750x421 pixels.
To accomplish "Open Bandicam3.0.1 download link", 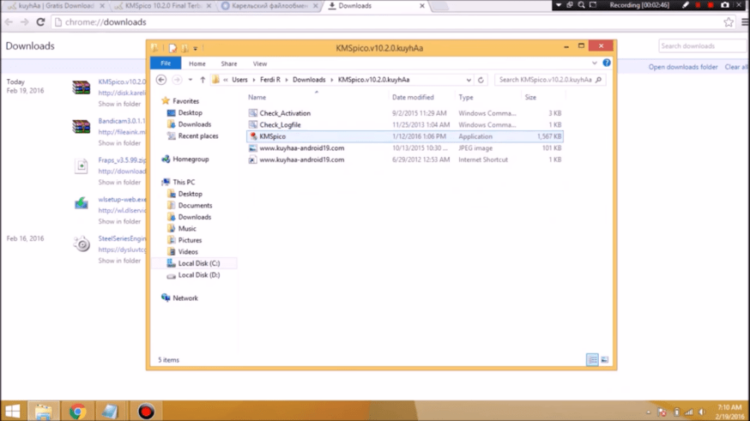I will (x=122, y=121).
